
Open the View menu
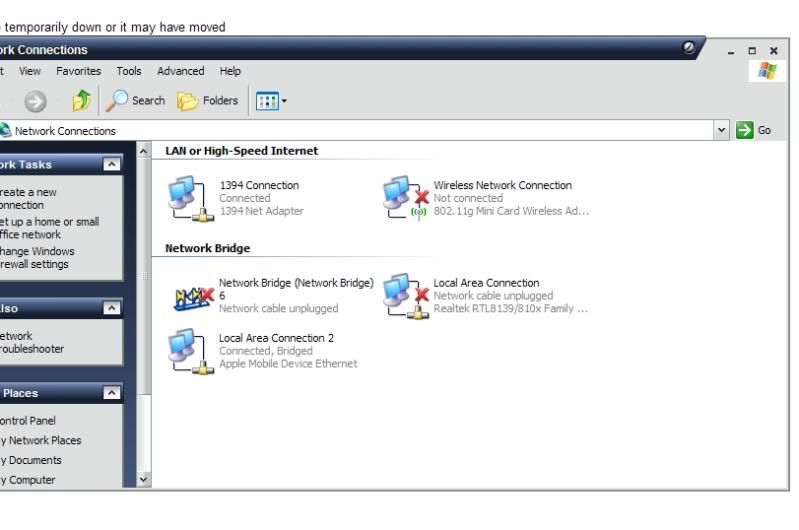[x=30, y=71]
